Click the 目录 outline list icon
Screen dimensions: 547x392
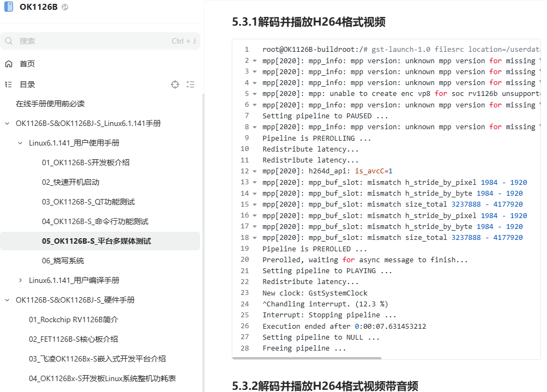9,85
